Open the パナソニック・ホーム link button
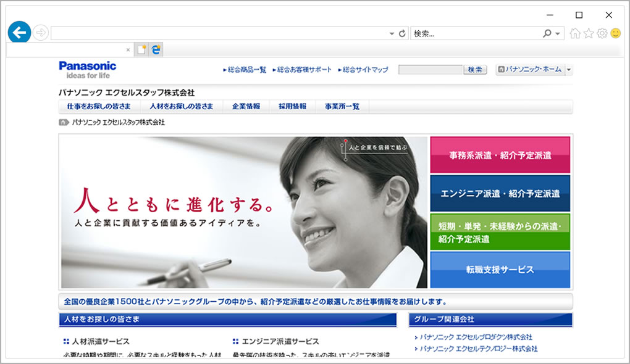Image resolution: width=630 pixels, height=364 pixels. [530, 70]
